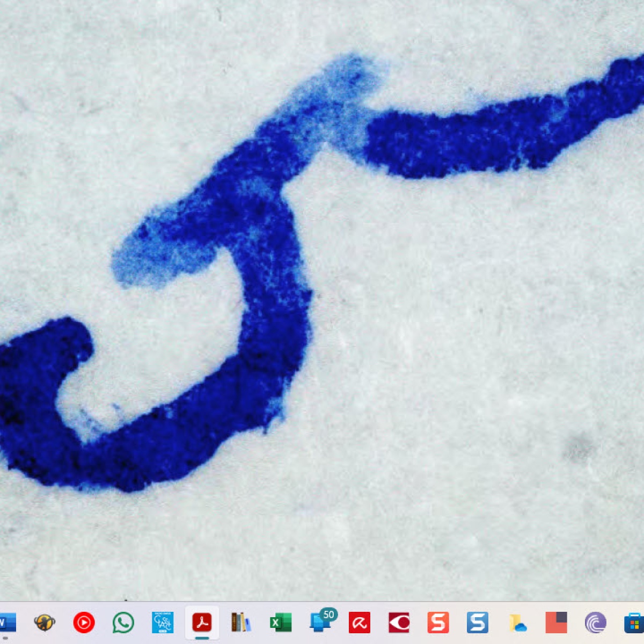Viewport: 644px width, 644px height.
Task: Open Avira antivirus from the taskbar
Action: click(359, 623)
